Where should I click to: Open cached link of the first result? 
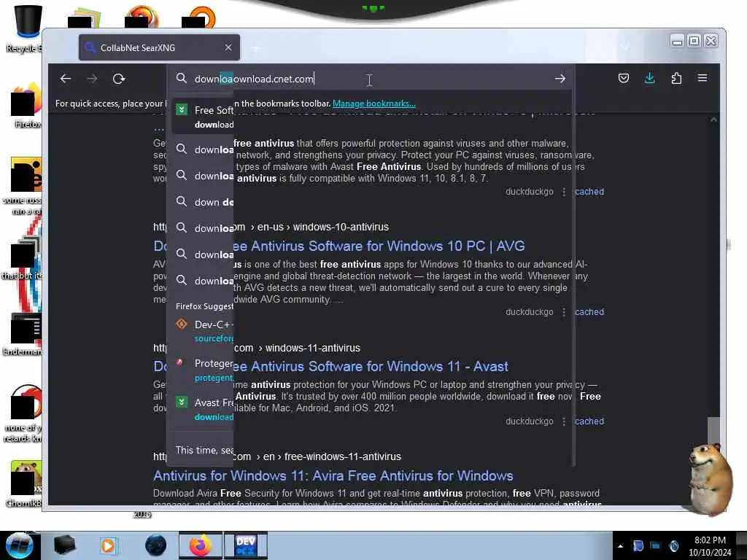[589, 192]
